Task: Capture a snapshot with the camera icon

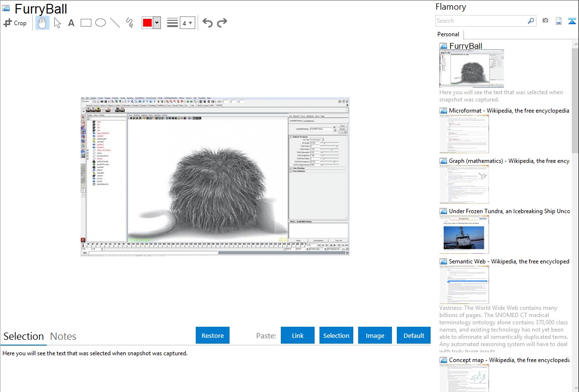Action: click(x=545, y=21)
